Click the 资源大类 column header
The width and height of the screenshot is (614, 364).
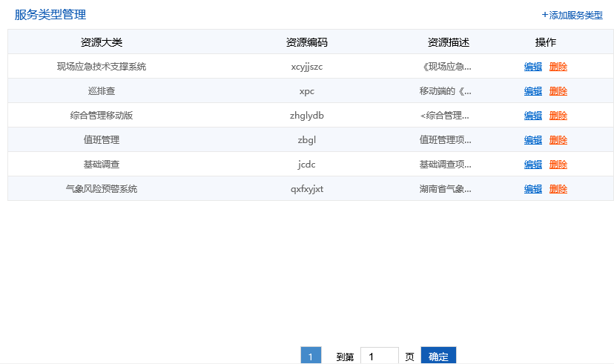click(x=102, y=42)
